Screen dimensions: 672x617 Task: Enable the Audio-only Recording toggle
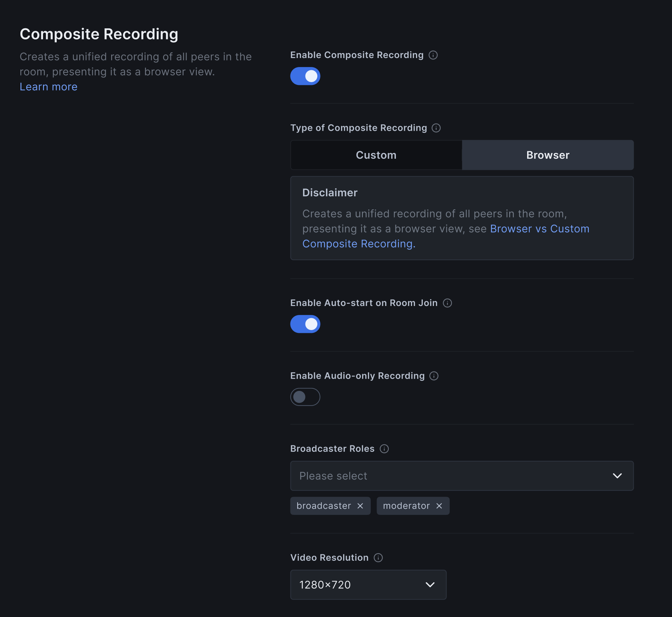[x=305, y=397]
